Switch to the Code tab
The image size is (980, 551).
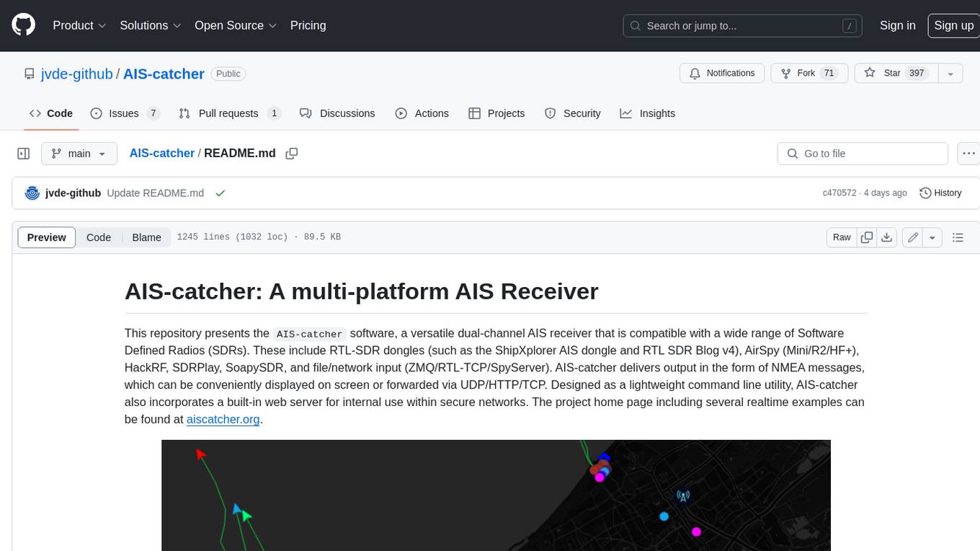tap(51, 113)
